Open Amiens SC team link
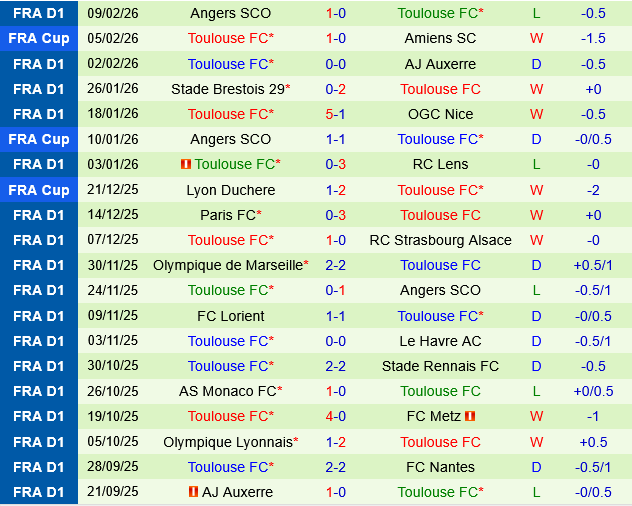Image resolution: width=632 pixels, height=506 pixels. click(x=440, y=38)
